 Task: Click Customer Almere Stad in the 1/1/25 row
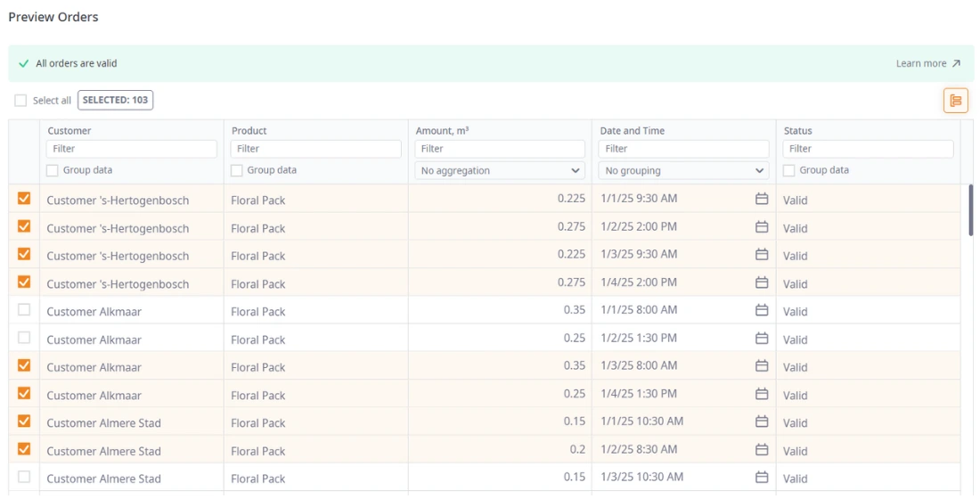[103, 422]
